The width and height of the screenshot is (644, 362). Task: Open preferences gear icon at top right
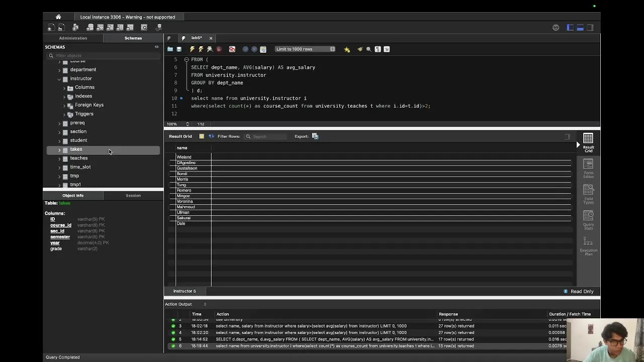(x=556, y=28)
